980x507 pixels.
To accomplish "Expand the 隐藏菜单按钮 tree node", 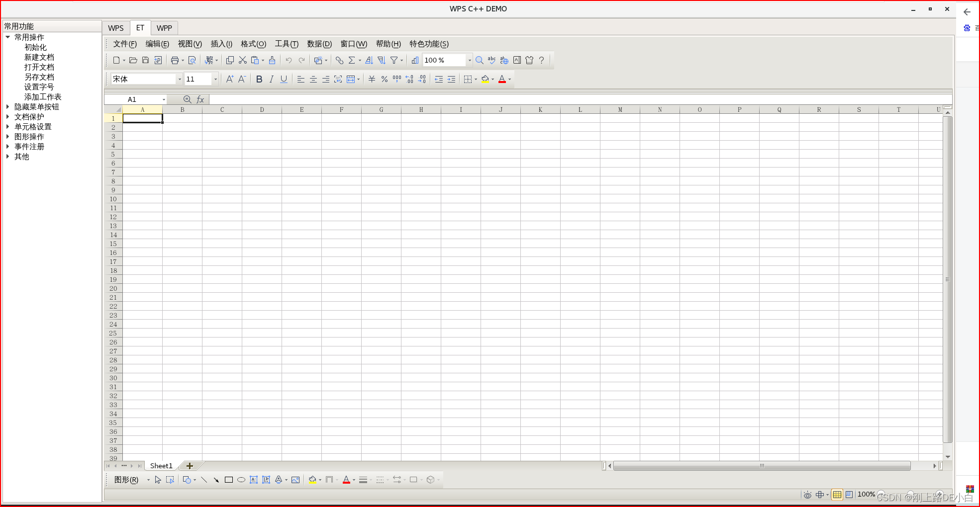I will click(8, 107).
